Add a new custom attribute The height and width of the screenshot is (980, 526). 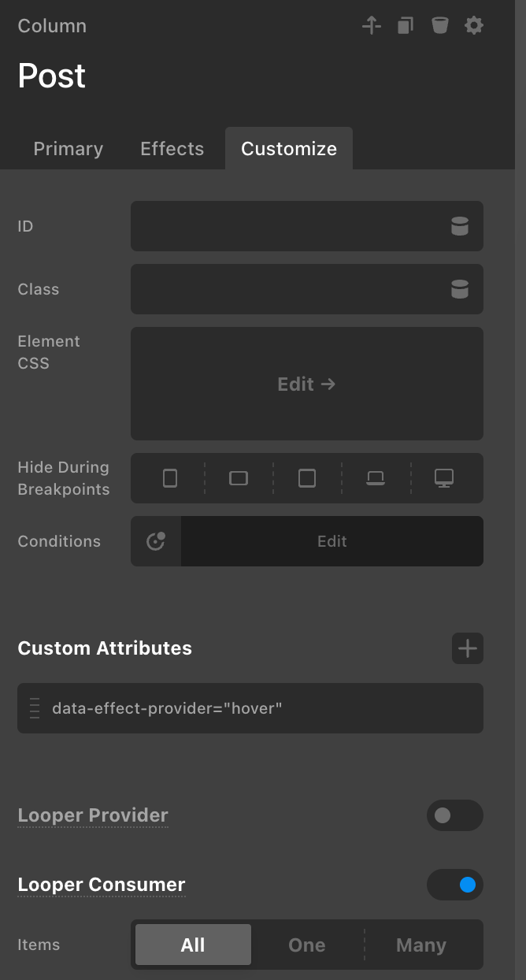tap(468, 648)
